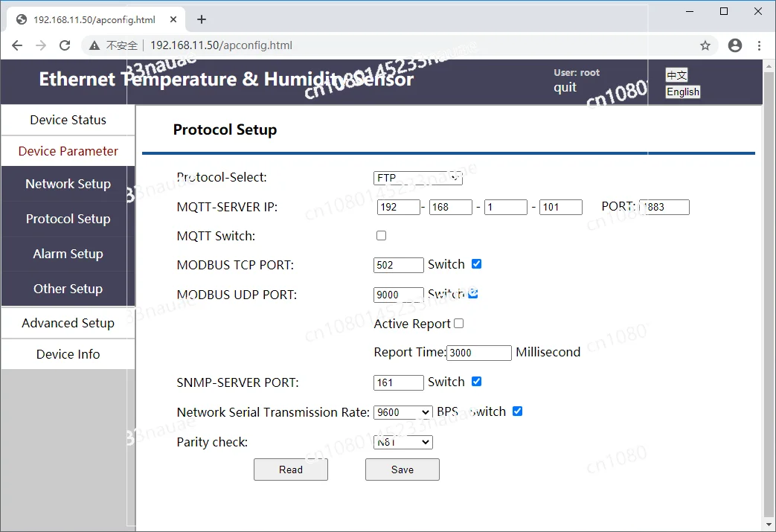Select the 192.168.11.50/apconfig.html browser tab
The width and height of the screenshot is (776, 532).
click(97, 20)
